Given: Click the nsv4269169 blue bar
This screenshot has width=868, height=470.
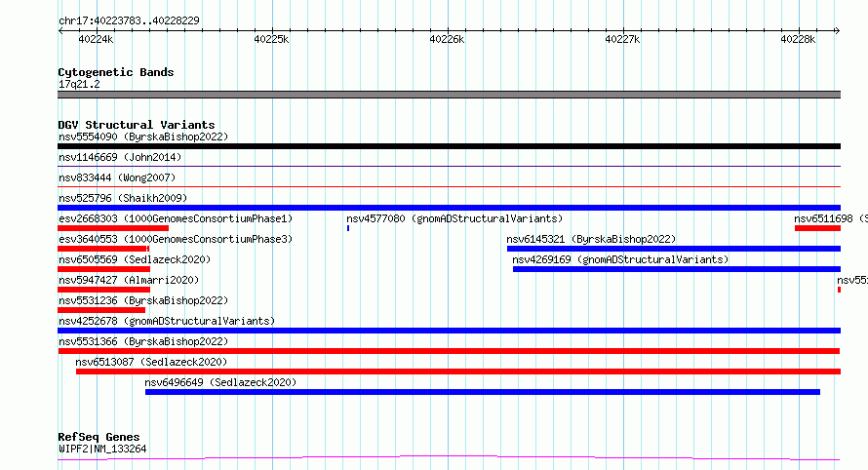Looking at the screenshot, I should [x=677, y=269].
